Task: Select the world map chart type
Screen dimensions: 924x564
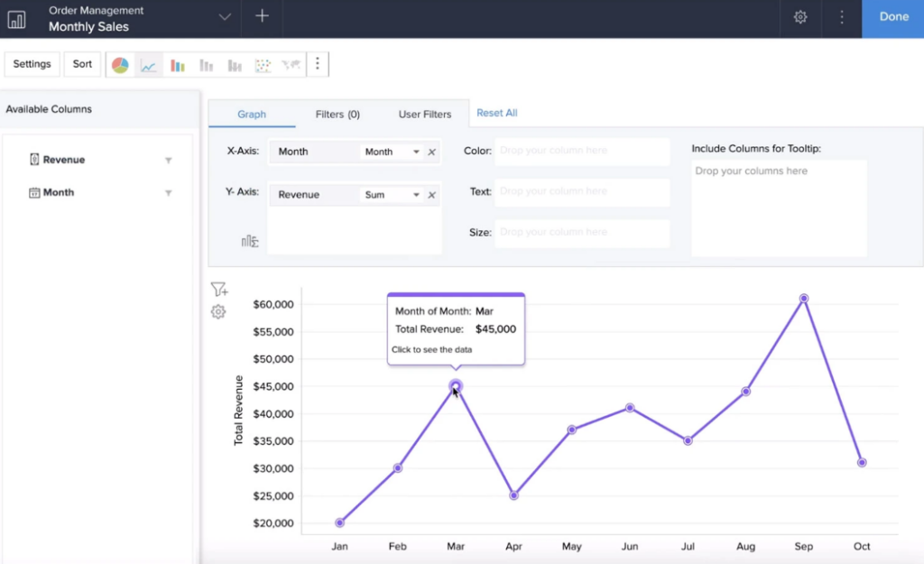Action: coord(291,64)
